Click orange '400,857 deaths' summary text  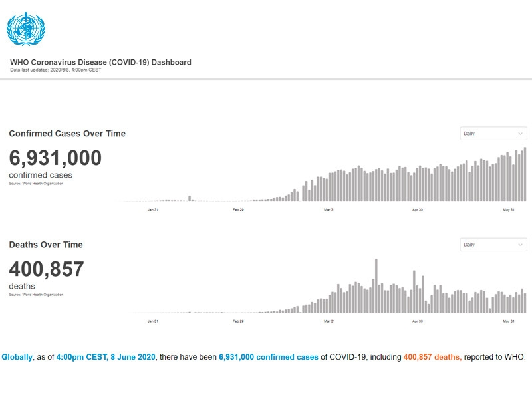click(x=432, y=357)
